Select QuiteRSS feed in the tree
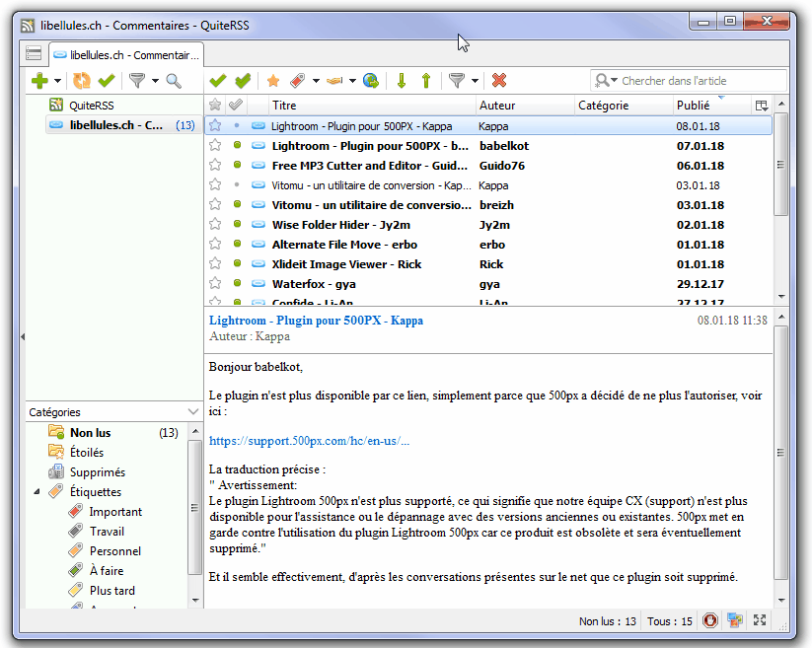812x648 pixels. (91, 106)
